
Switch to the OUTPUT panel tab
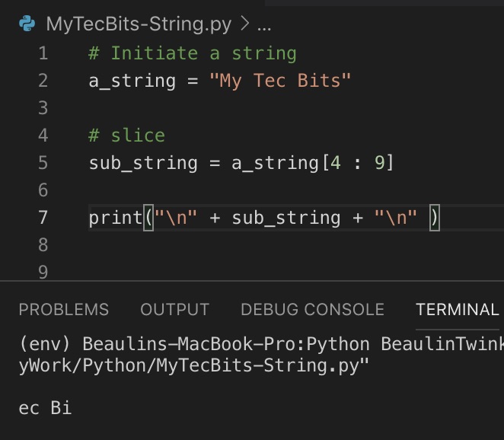point(175,310)
